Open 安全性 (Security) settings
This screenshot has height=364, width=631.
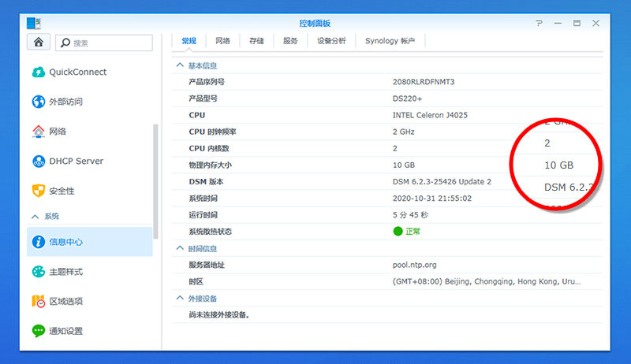(x=62, y=191)
